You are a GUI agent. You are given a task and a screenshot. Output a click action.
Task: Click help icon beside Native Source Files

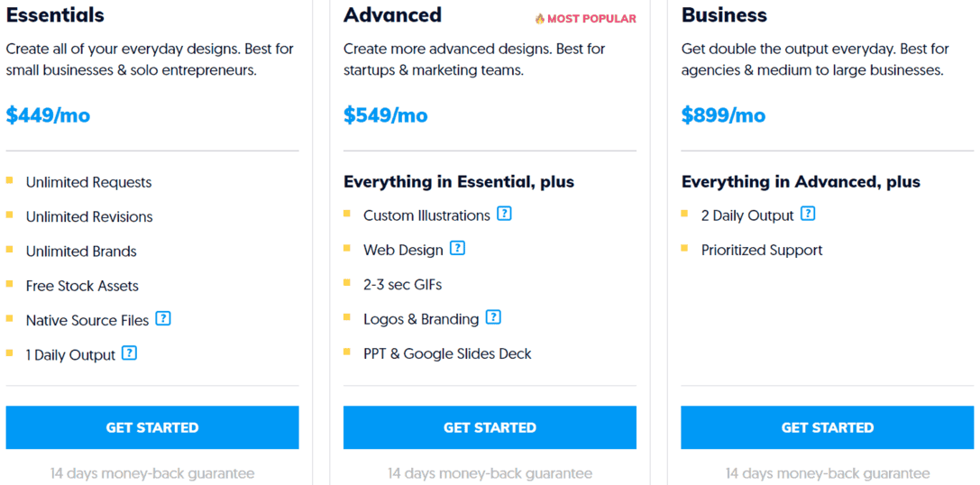pos(163,319)
